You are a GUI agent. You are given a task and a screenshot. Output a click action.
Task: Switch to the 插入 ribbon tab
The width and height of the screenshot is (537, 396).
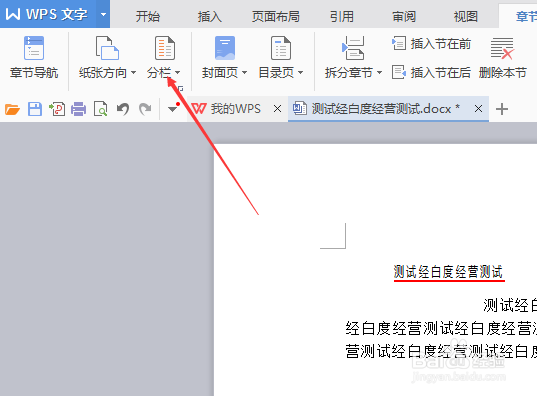210,16
